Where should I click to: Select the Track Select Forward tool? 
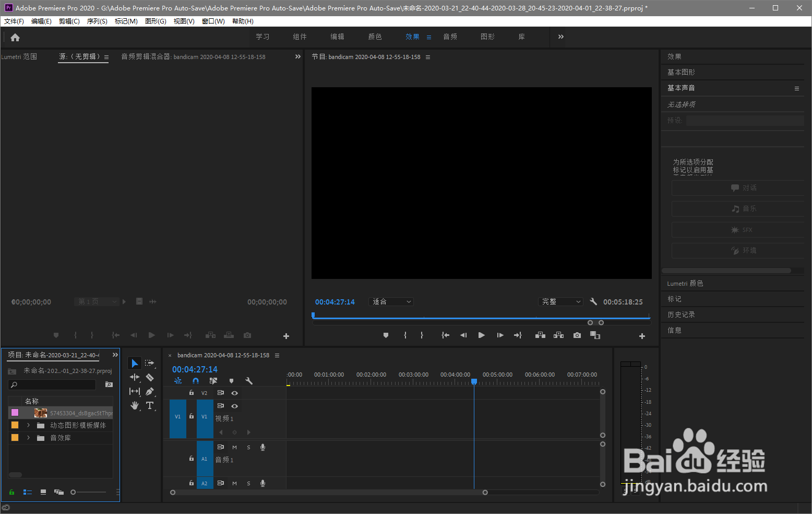tap(150, 363)
